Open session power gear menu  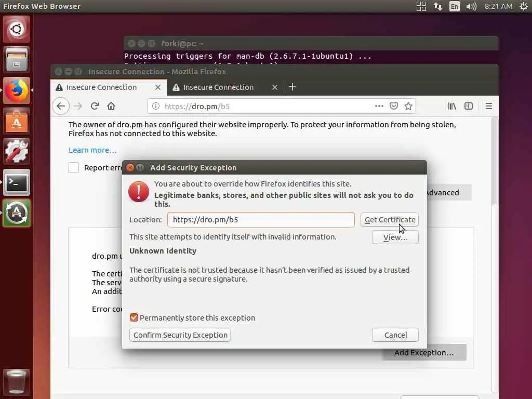tap(524, 6)
